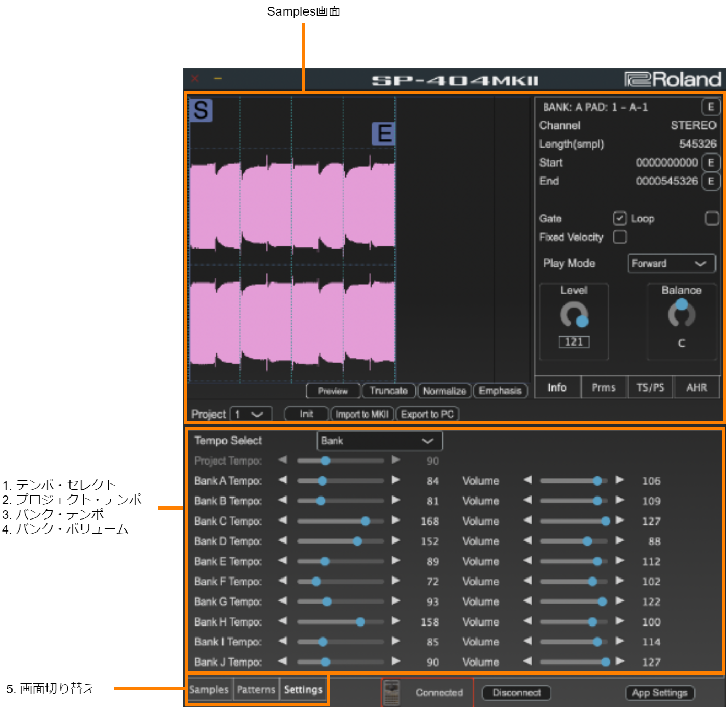Increase Bank J Volume with right arrow
This screenshot has width=728, height=708.
point(619,661)
